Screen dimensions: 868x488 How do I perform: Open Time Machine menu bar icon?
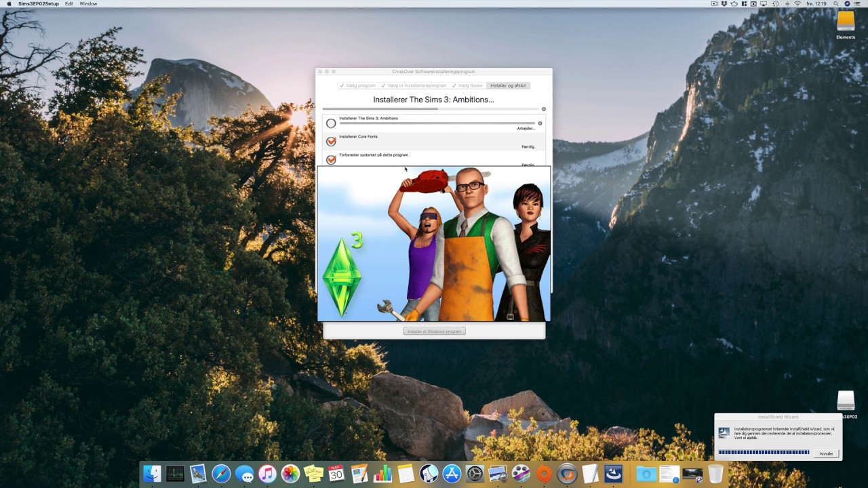pos(775,4)
